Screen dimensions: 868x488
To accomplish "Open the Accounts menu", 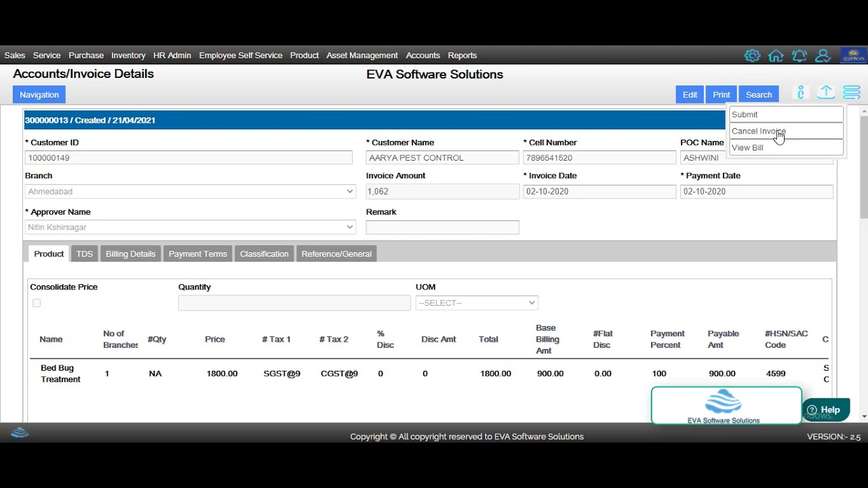I will [423, 56].
